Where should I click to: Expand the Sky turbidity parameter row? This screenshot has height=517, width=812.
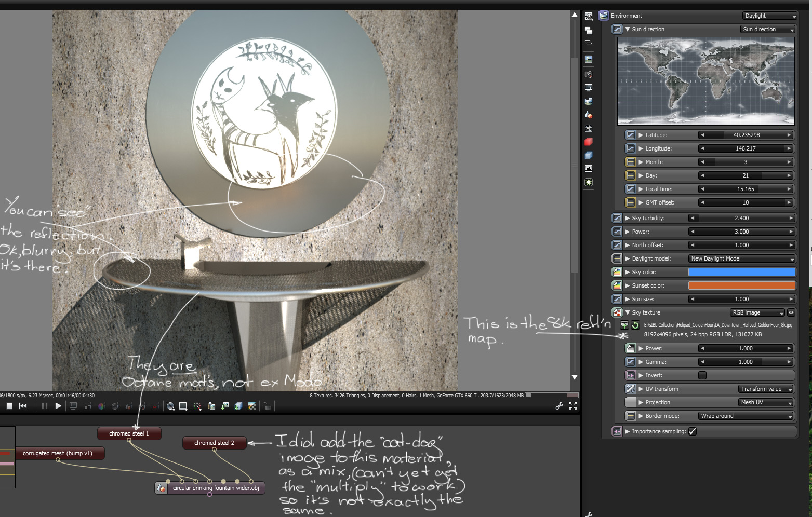click(x=628, y=218)
